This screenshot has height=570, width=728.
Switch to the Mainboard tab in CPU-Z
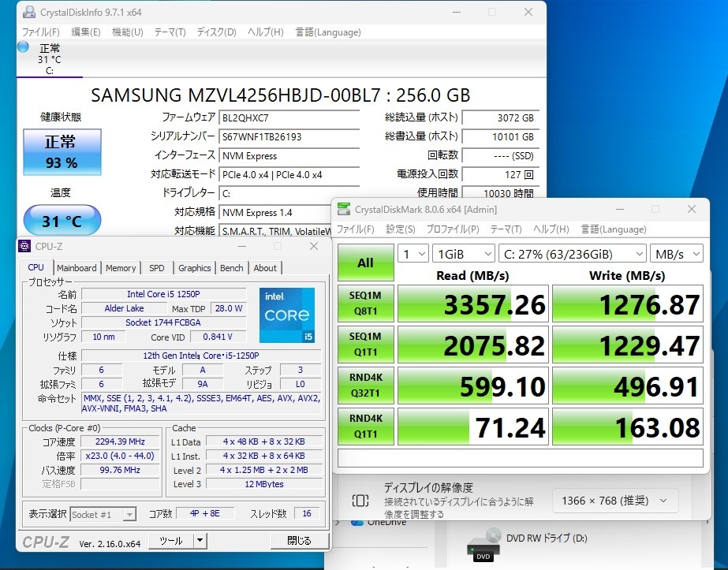click(x=77, y=268)
